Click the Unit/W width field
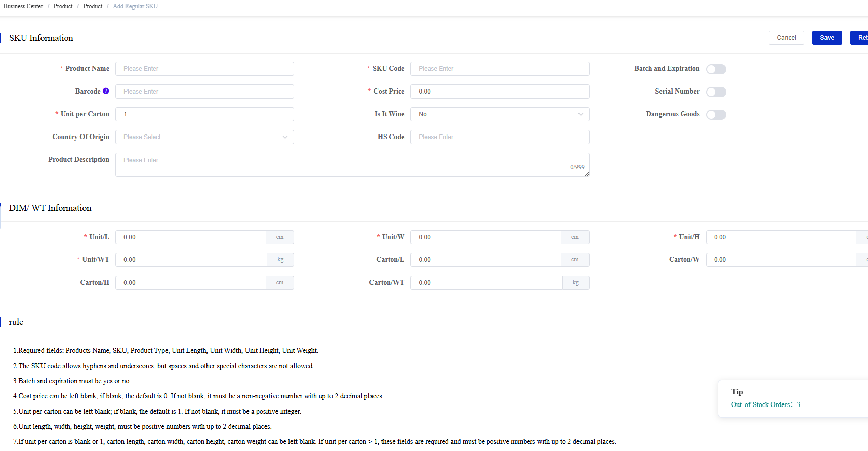Screen dimensions: 868x451 [486, 237]
